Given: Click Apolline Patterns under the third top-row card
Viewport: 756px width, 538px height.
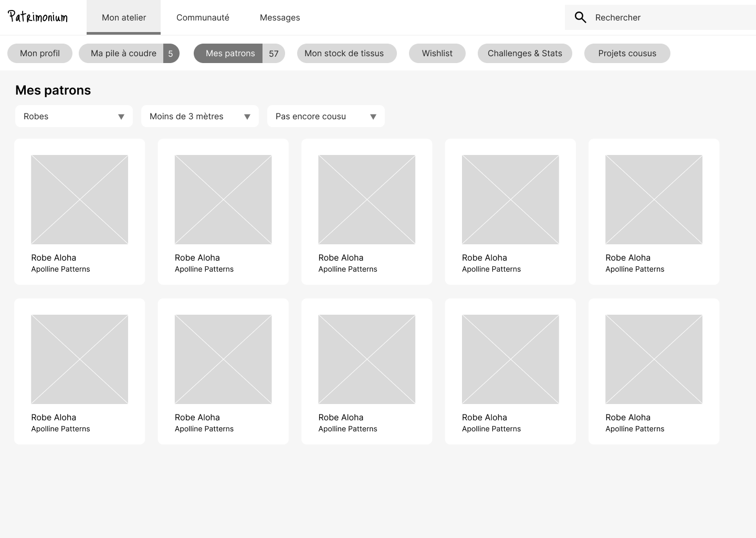Looking at the screenshot, I should click(348, 269).
